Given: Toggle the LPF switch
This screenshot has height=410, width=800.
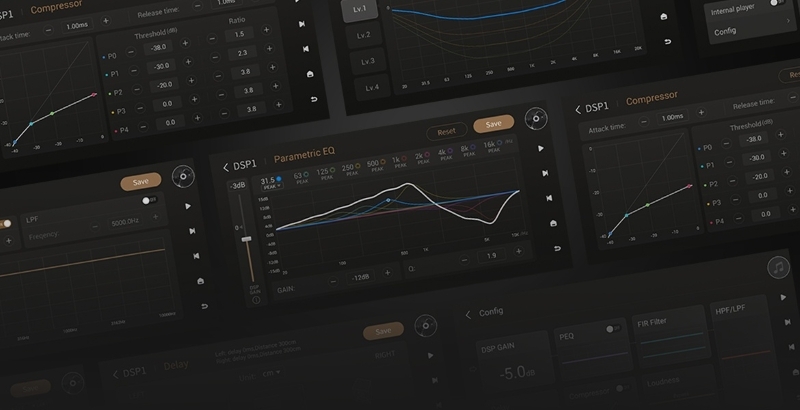Looking at the screenshot, I should (149, 200).
